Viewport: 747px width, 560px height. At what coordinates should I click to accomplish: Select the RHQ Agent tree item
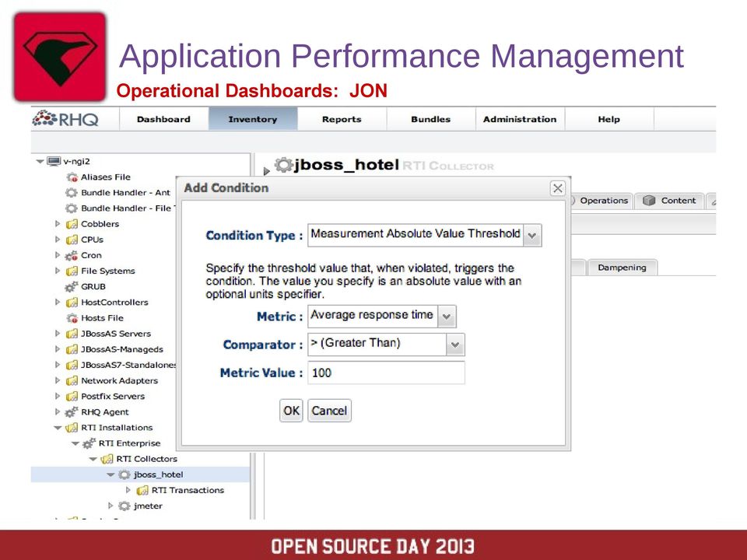point(105,412)
